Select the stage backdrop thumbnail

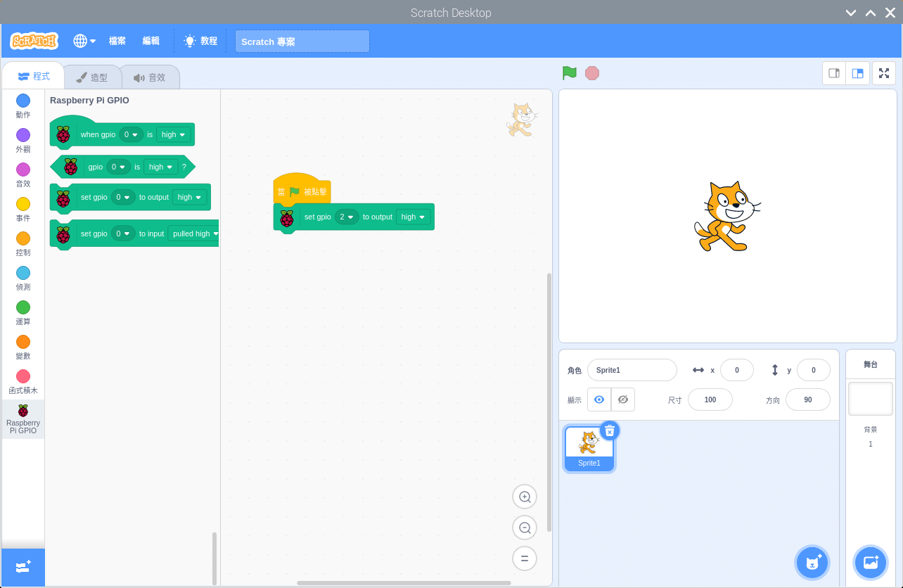click(871, 399)
